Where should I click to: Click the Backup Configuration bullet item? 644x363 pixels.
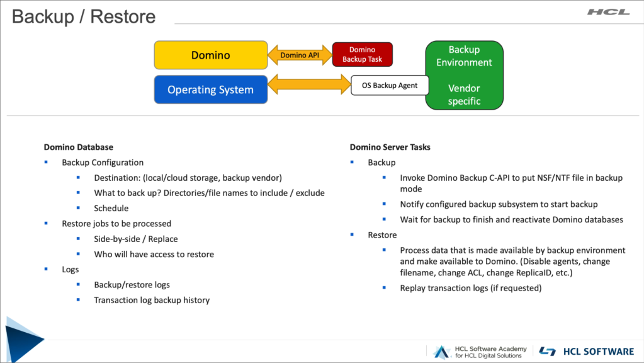click(103, 163)
